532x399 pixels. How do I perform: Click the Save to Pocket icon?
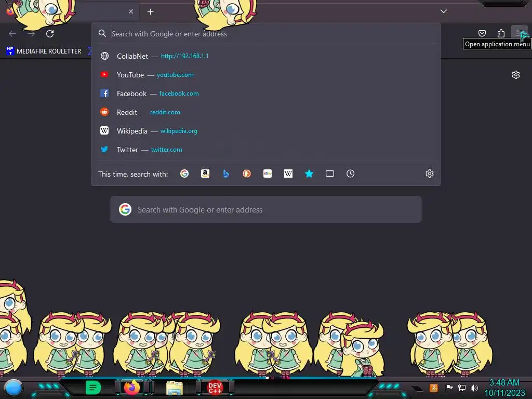(482, 33)
